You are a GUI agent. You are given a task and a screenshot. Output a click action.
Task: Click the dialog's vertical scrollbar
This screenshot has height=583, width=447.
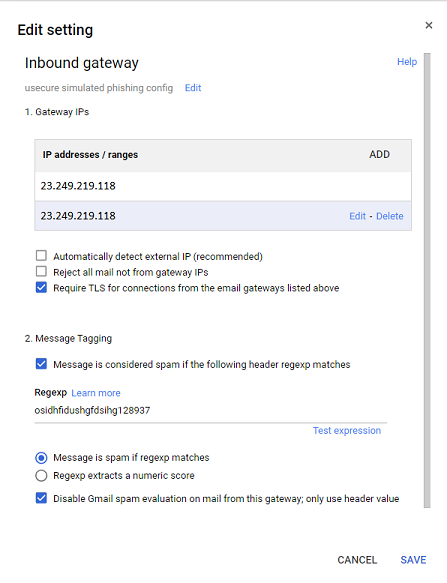coord(427,280)
